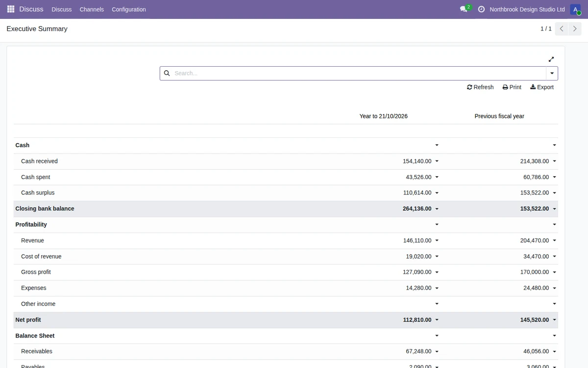Open dropdown beside Net profit 145,520.00

pos(555,320)
